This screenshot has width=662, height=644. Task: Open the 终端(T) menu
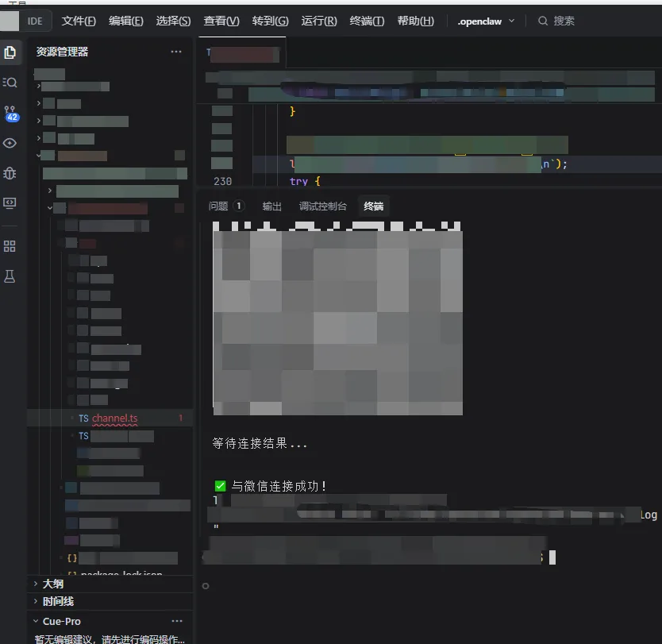pos(367,21)
